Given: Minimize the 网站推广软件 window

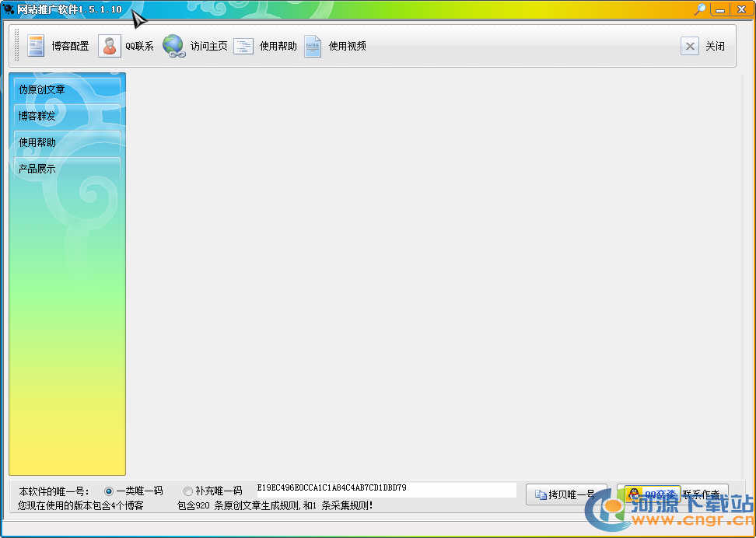Looking at the screenshot, I should (720, 9).
